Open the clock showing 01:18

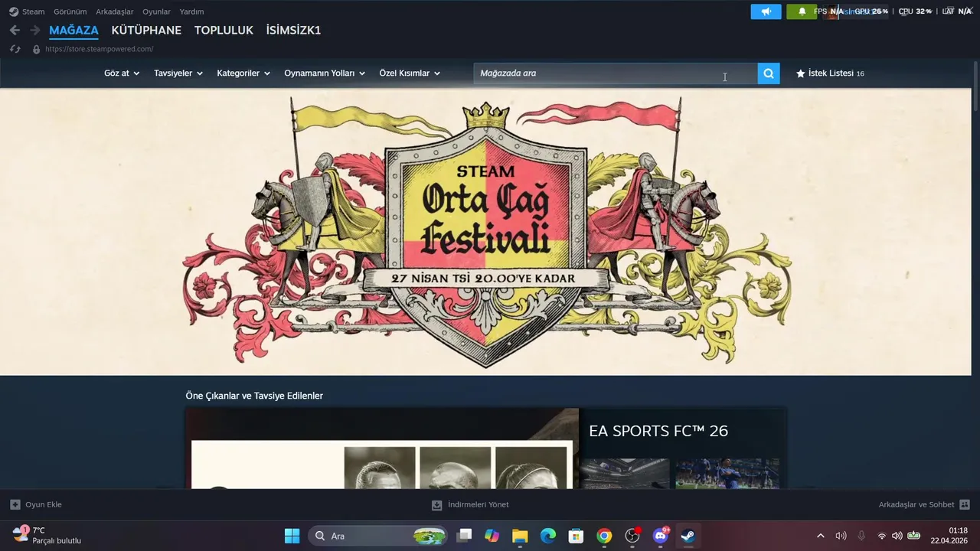coord(949,535)
